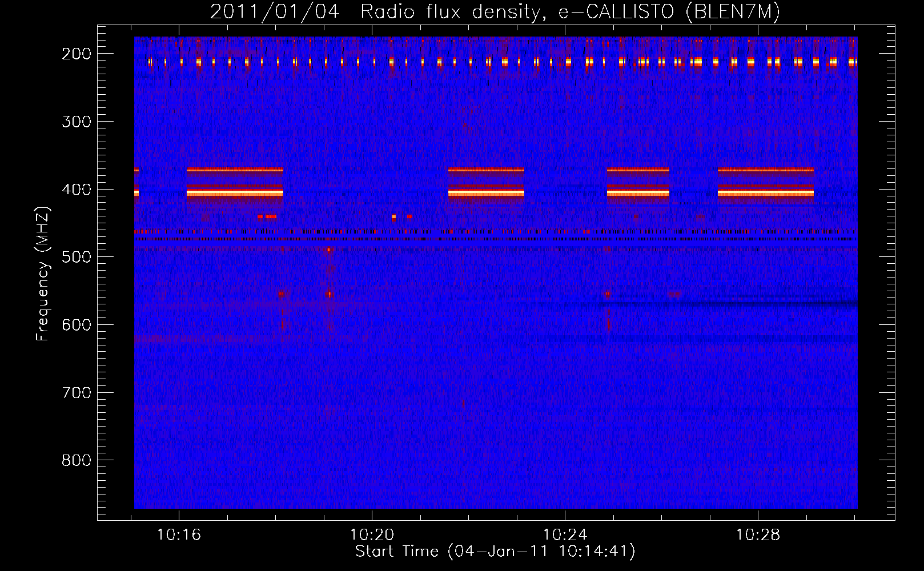Click the 700 frequency tick label
924x571 pixels.
(x=77, y=393)
